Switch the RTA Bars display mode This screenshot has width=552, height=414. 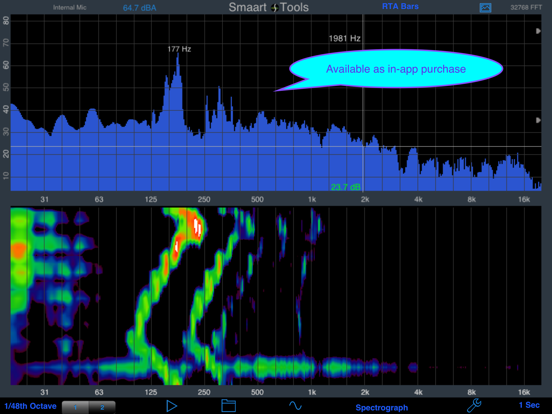click(400, 6)
